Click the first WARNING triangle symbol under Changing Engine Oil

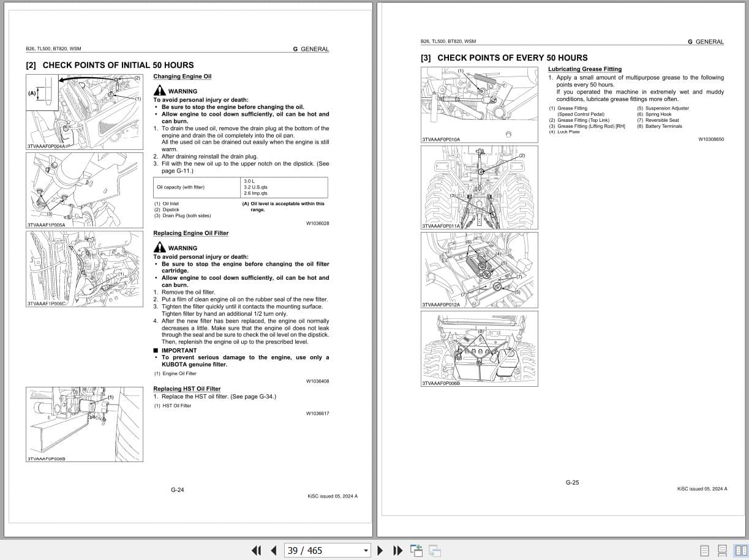coord(159,91)
